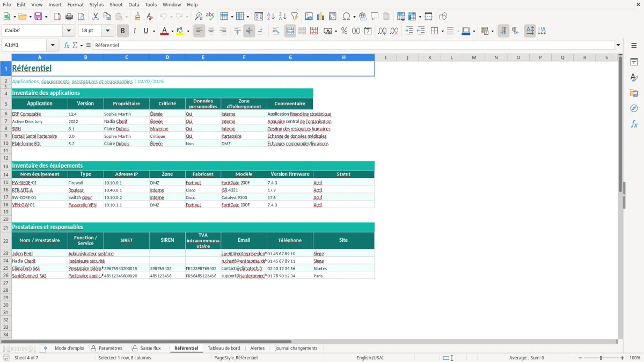Open Gallery deck in sidebar
Viewport: 644px width, 362px height.
click(x=634, y=93)
